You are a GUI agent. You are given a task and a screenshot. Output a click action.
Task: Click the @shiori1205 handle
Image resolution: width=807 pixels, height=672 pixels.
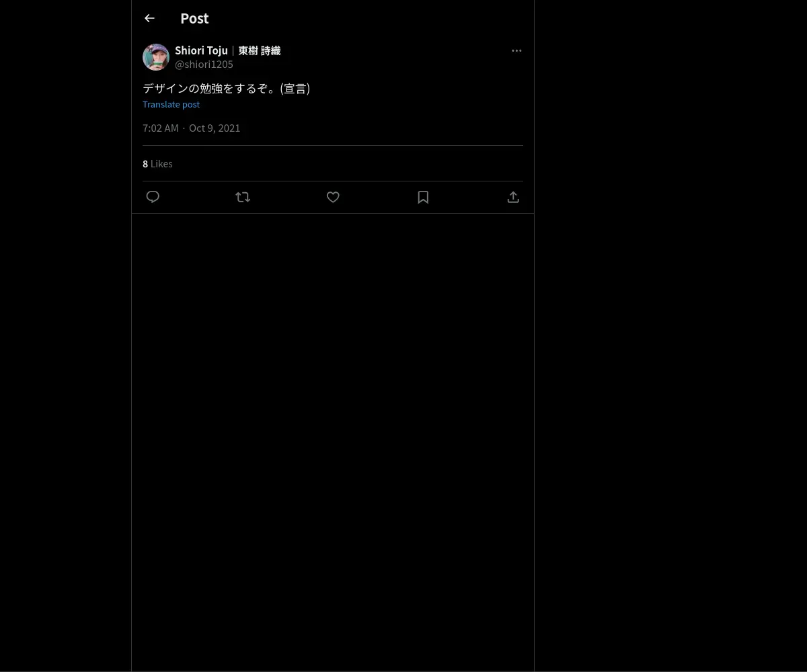[204, 65]
